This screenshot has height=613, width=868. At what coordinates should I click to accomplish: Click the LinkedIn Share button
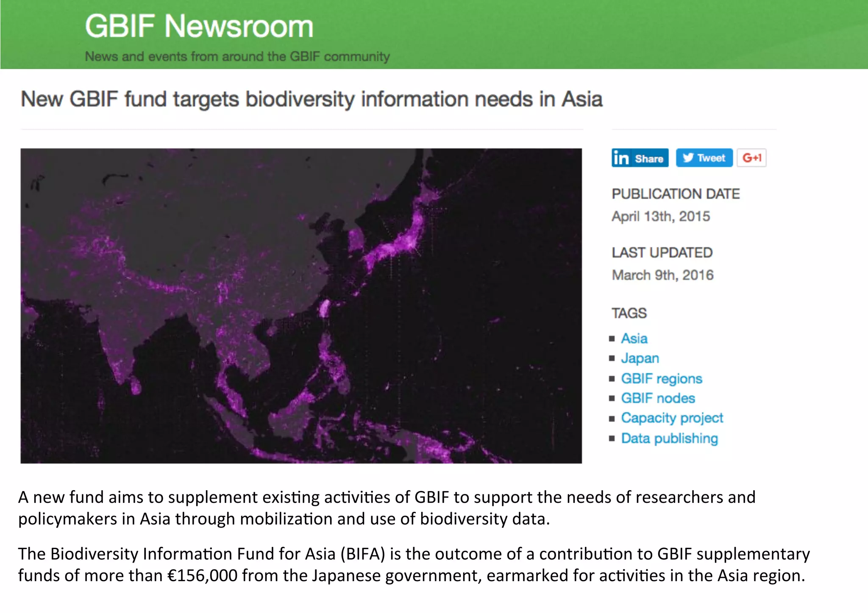point(640,158)
